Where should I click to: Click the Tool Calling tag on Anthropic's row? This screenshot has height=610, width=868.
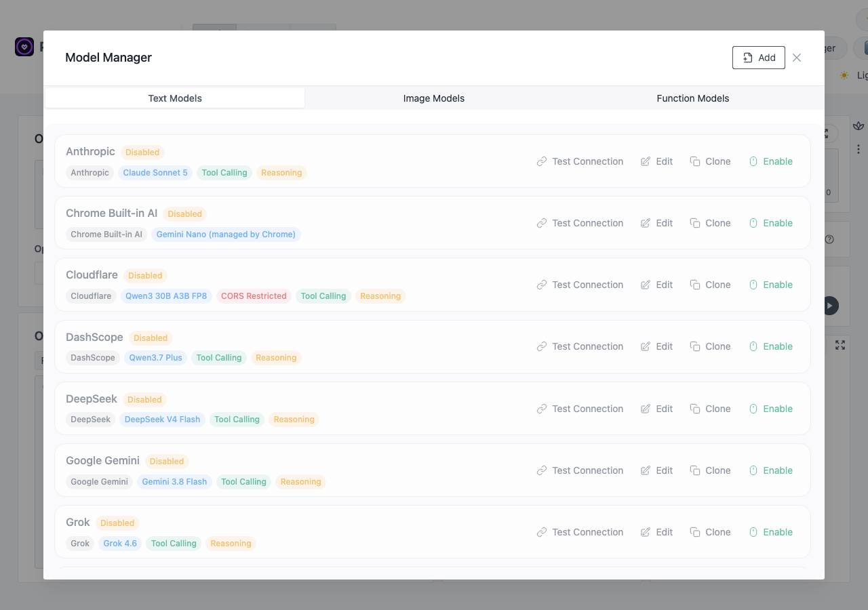pos(224,173)
